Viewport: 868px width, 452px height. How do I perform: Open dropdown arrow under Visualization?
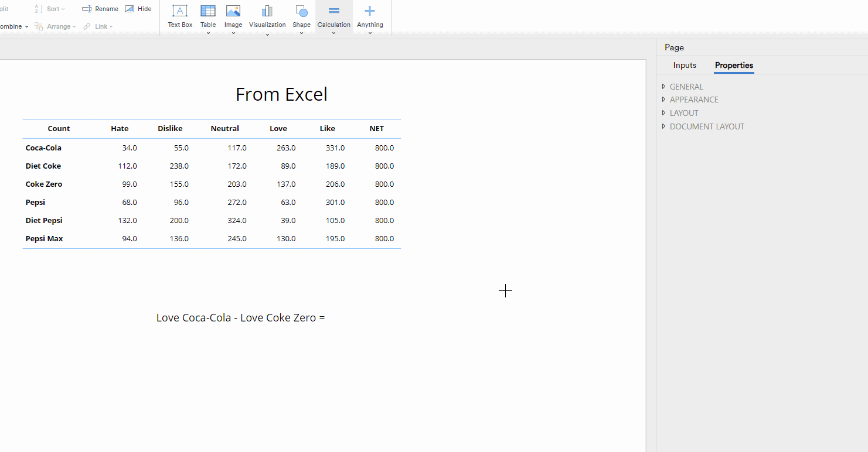[x=267, y=35]
